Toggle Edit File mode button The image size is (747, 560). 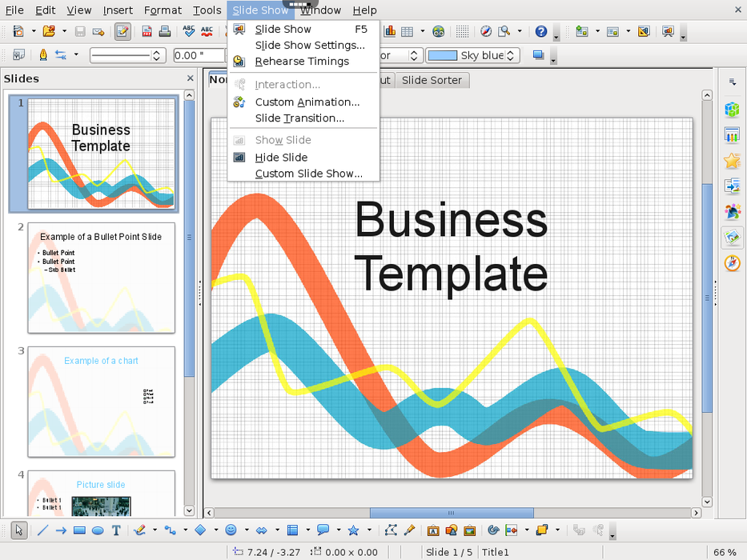[x=122, y=32]
